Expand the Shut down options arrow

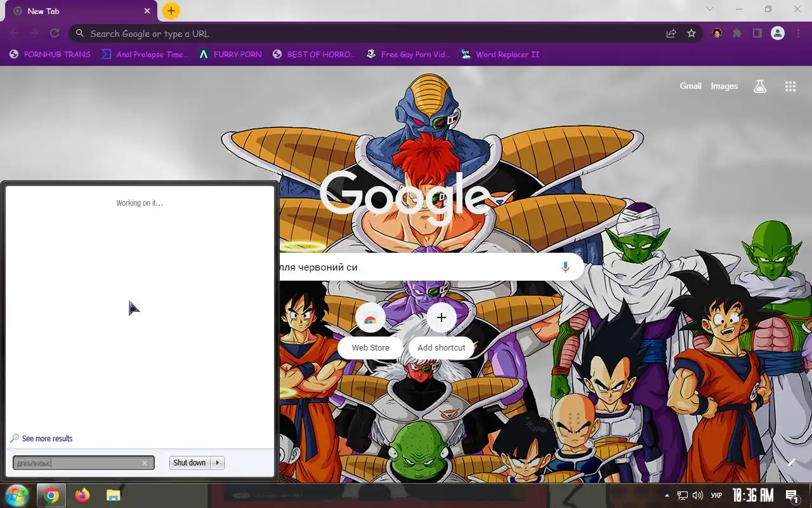pos(218,463)
